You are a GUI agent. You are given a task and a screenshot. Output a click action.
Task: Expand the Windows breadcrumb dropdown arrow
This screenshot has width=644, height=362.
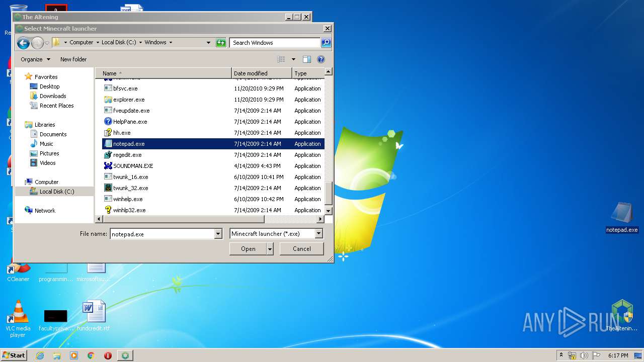(171, 43)
